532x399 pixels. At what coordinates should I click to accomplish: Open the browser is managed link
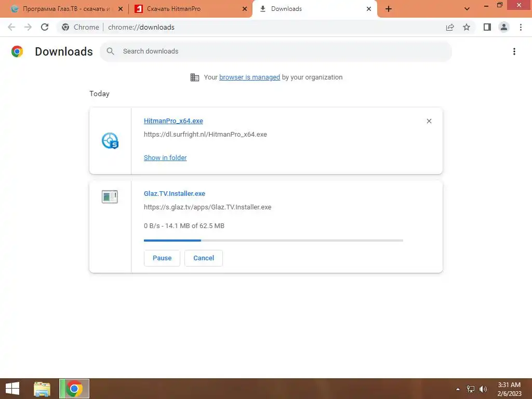[250, 77]
